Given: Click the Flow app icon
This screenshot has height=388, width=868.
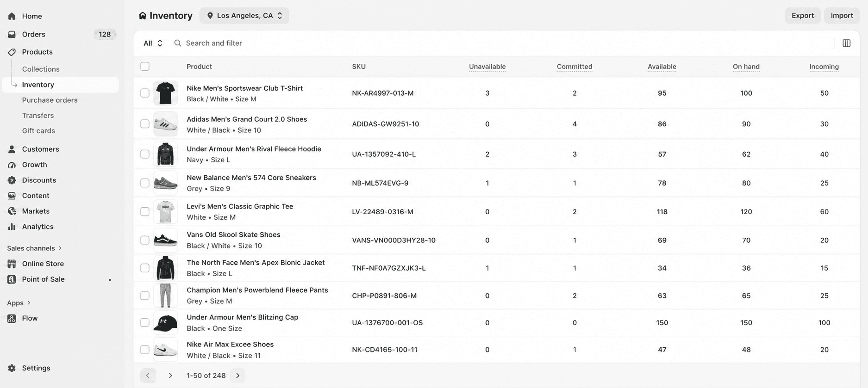Looking at the screenshot, I should coord(12,318).
